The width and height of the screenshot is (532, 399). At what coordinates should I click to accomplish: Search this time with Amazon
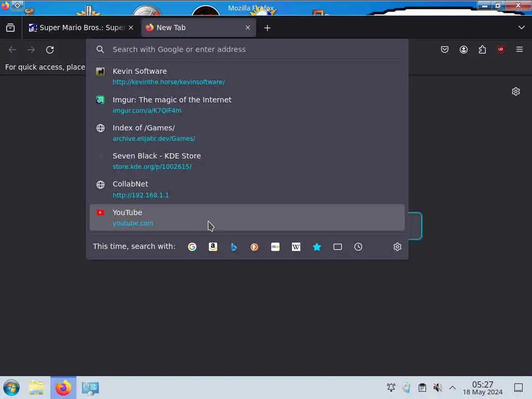pyautogui.click(x=212, y=247)
